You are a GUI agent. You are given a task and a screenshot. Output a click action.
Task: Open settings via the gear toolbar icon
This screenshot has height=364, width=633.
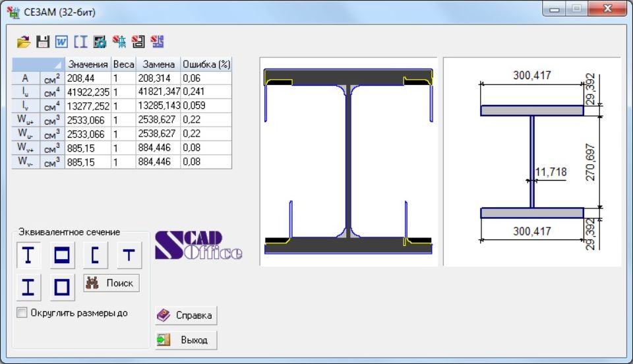coord(100,42)
